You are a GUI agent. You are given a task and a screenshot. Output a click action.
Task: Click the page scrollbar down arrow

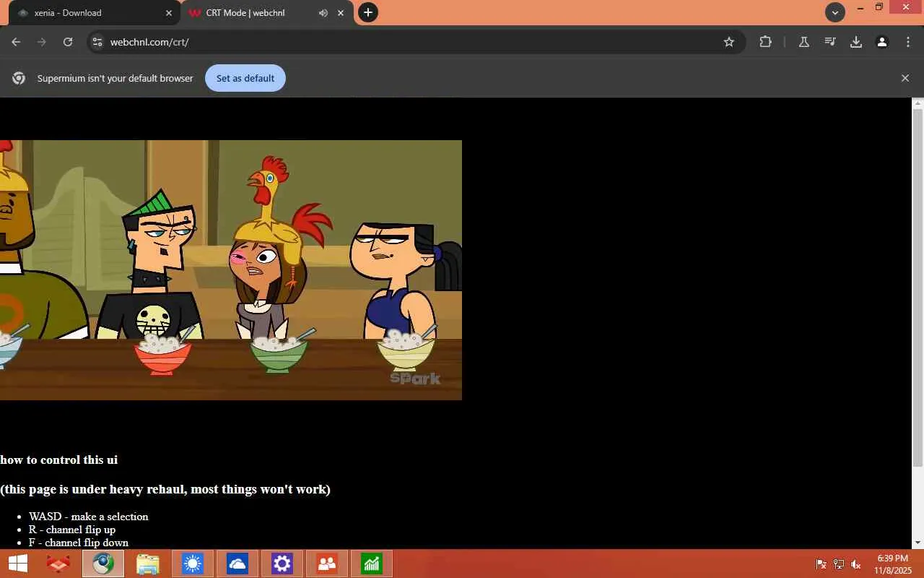pos(918,543)
